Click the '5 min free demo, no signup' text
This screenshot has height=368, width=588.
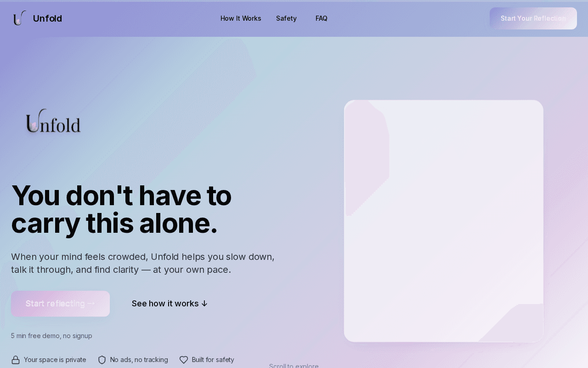(x=51, y=336)
